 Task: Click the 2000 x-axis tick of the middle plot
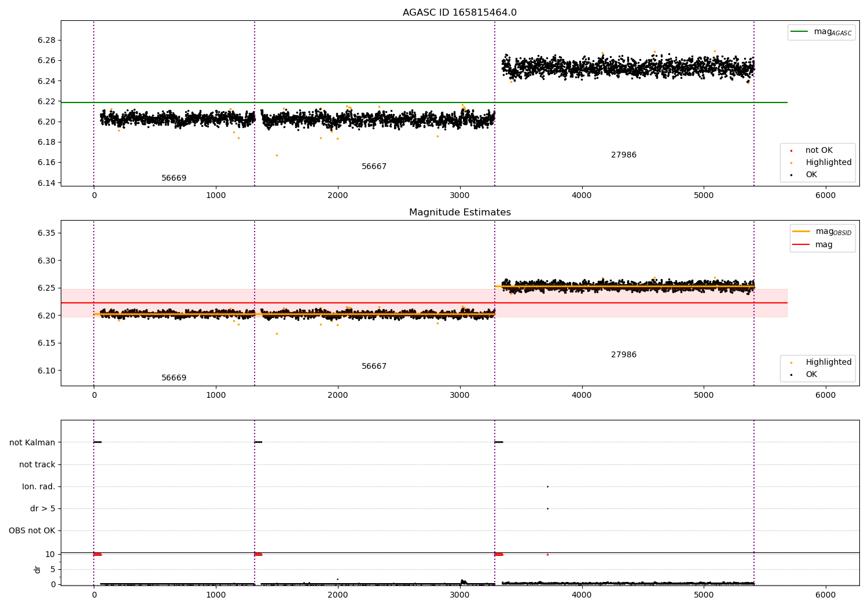pos(338,395)
